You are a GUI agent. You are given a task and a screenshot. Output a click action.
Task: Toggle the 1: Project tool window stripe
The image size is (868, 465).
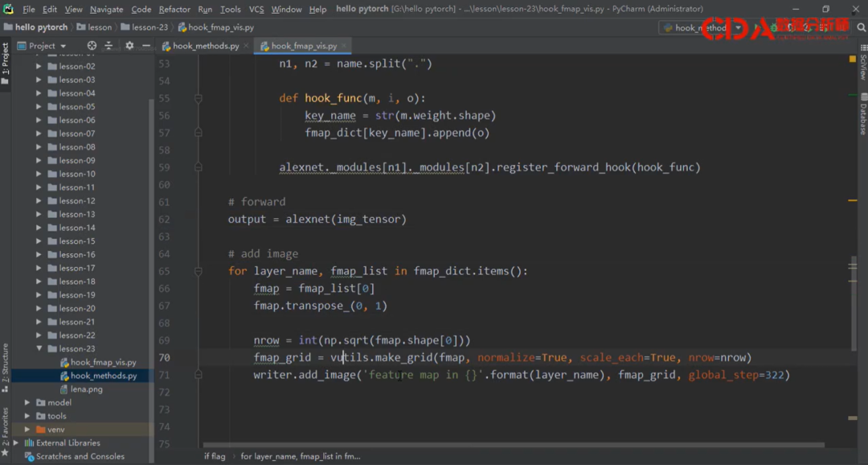click(5, 63)
